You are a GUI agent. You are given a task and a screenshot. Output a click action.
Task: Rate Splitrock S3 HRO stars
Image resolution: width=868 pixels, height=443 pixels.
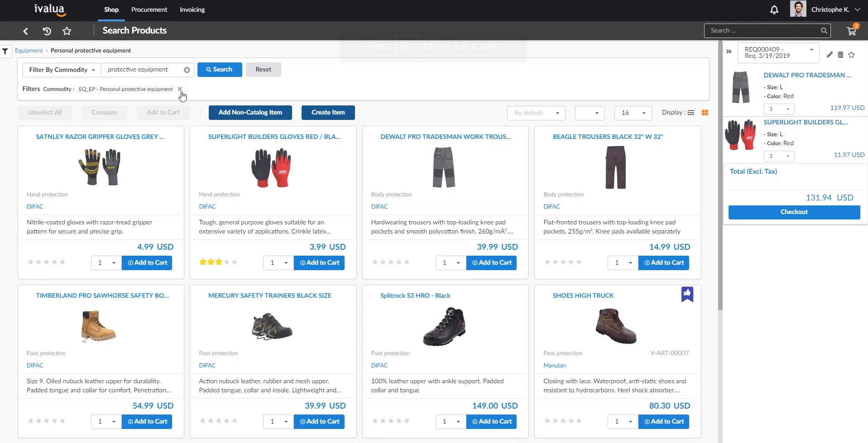pyautogui.click(x=391, y=421)
